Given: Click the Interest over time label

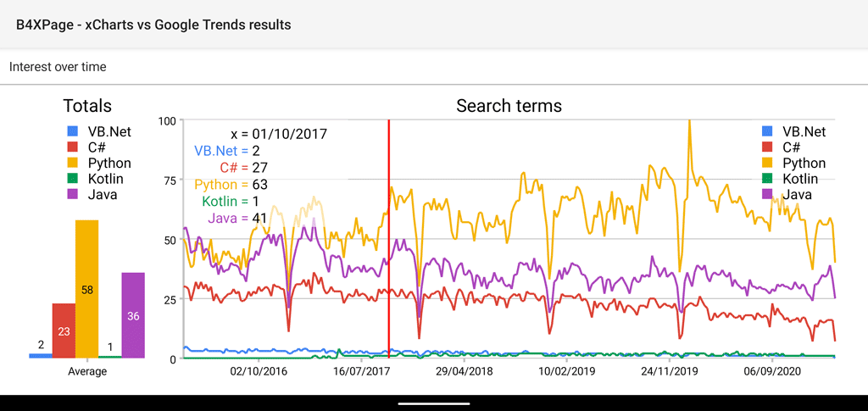Looking at the screenshot, I should (58, 67).
